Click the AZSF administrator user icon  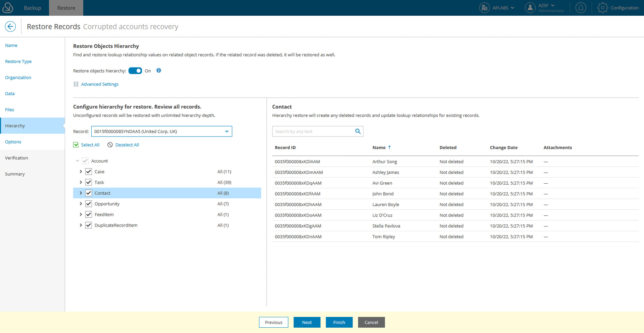[530, 8]
